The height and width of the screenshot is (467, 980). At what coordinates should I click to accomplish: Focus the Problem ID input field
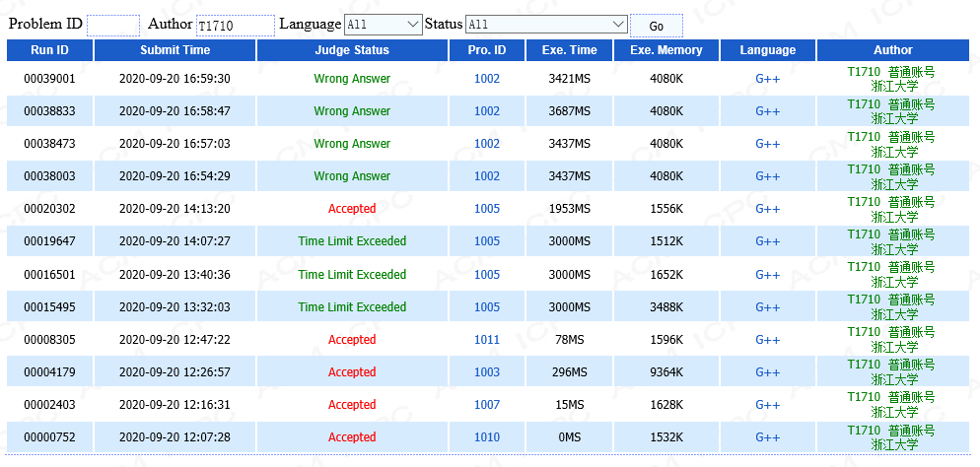[x=113, y=25]
